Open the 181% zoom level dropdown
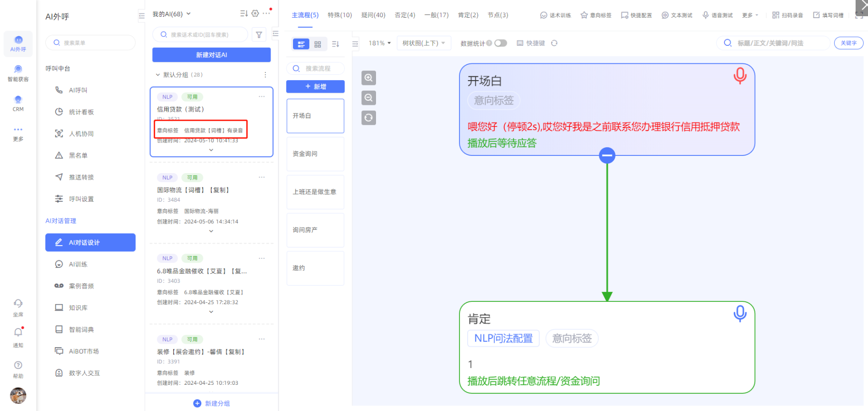 pos(379,43)
